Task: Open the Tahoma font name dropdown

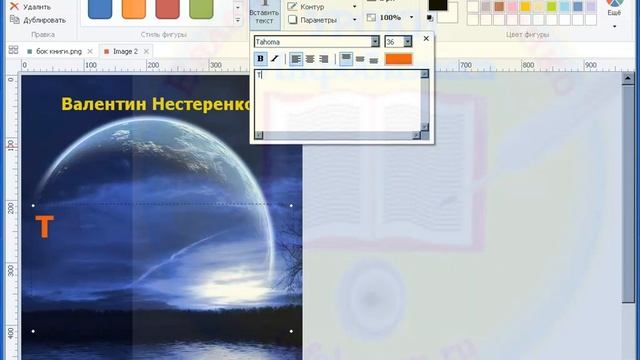Action: point(375,41)
